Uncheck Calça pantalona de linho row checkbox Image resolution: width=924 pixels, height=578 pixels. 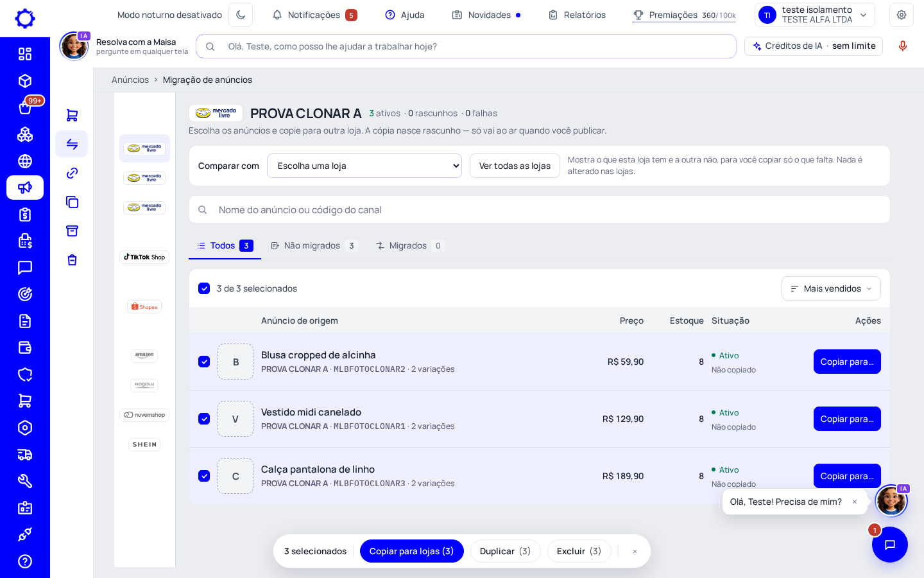[x=204, y=476]
